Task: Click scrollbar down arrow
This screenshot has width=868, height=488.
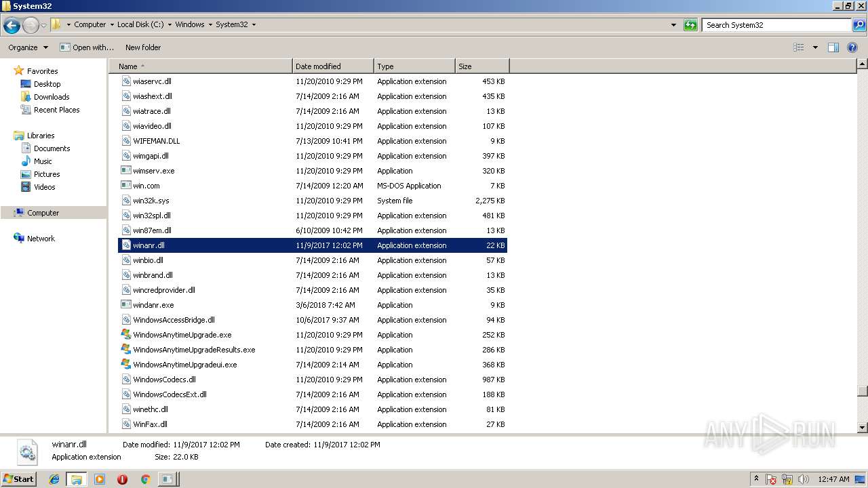Action: 862,428
